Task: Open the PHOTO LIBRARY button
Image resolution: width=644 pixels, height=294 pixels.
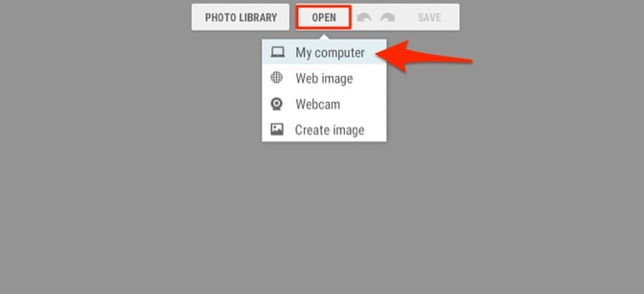Action: click(241, 17)
